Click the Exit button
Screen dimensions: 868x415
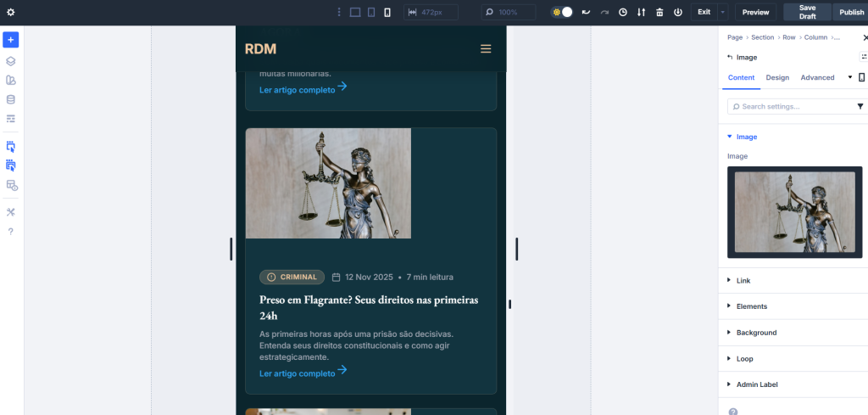[704, 12]
